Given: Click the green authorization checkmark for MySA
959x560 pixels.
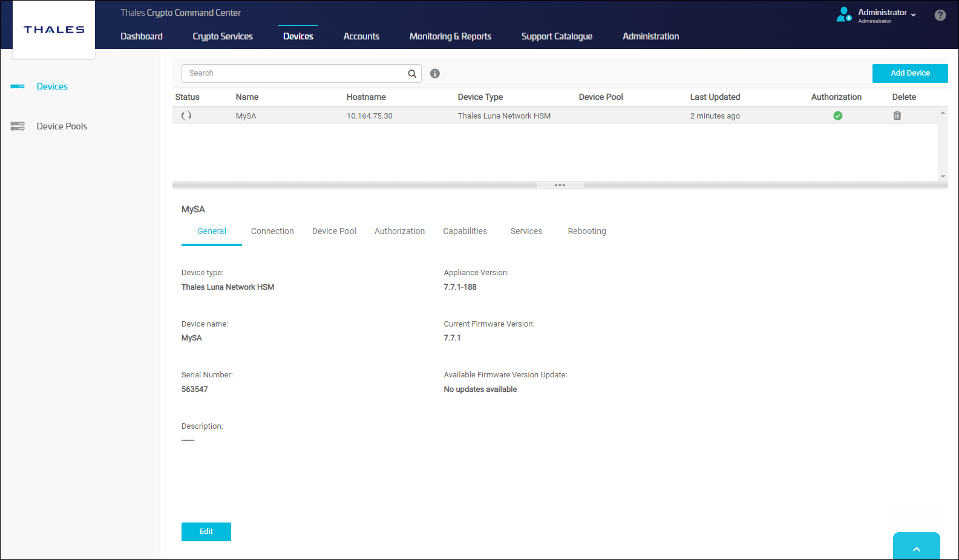Looking at the screenshot, I should pos(837,116).
